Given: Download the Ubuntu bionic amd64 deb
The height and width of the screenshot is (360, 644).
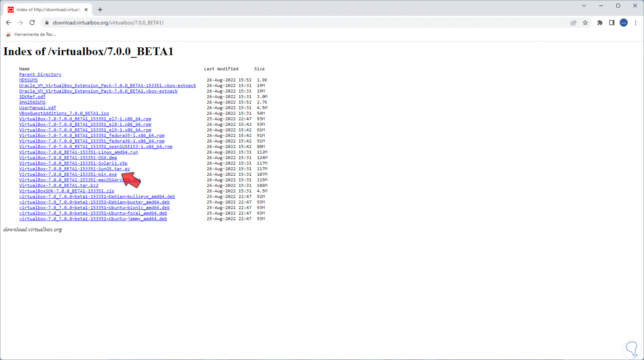Looking at the screenshot, I should click(94, 208).
